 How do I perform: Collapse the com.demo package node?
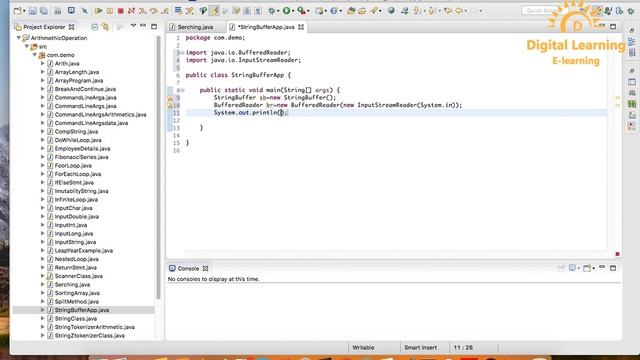[x=35, y=55]
